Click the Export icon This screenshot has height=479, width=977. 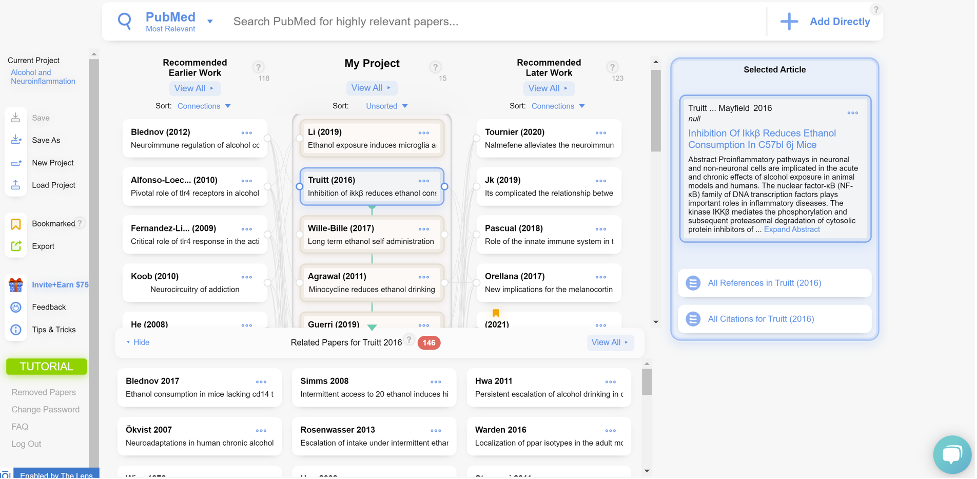click(x=16, y=246)
